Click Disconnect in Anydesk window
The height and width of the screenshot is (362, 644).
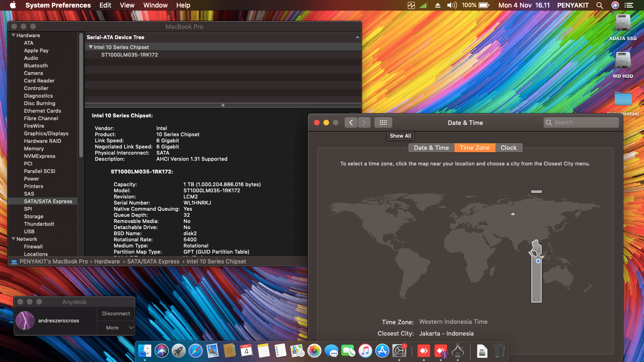pos(116,313)
